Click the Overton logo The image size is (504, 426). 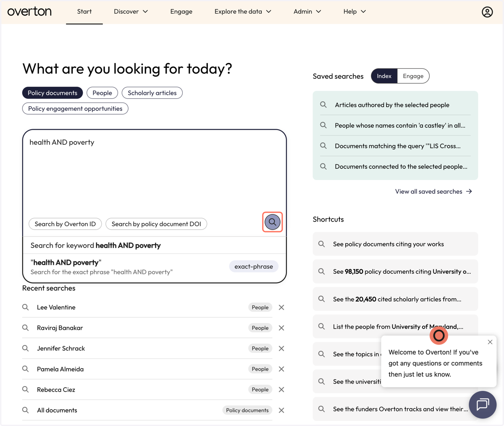pyautogui.click(x=29, y=11)
